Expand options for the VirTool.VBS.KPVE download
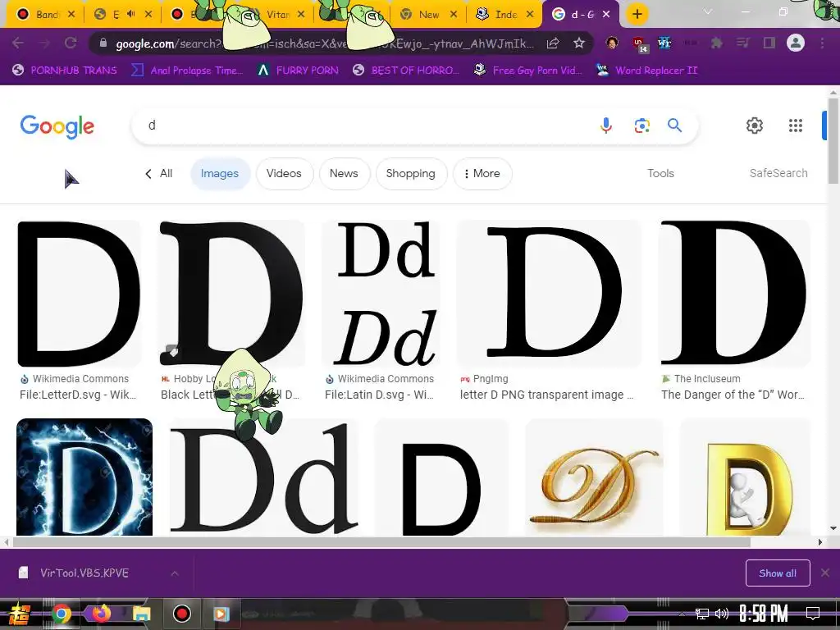Viewport: 840px width, 630px height. coord(175,573)
